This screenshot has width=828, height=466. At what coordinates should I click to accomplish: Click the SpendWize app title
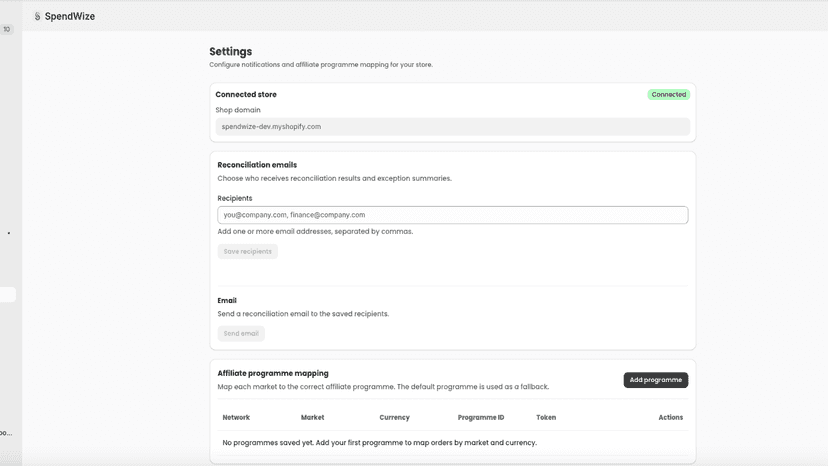click(x=70, y=16)
